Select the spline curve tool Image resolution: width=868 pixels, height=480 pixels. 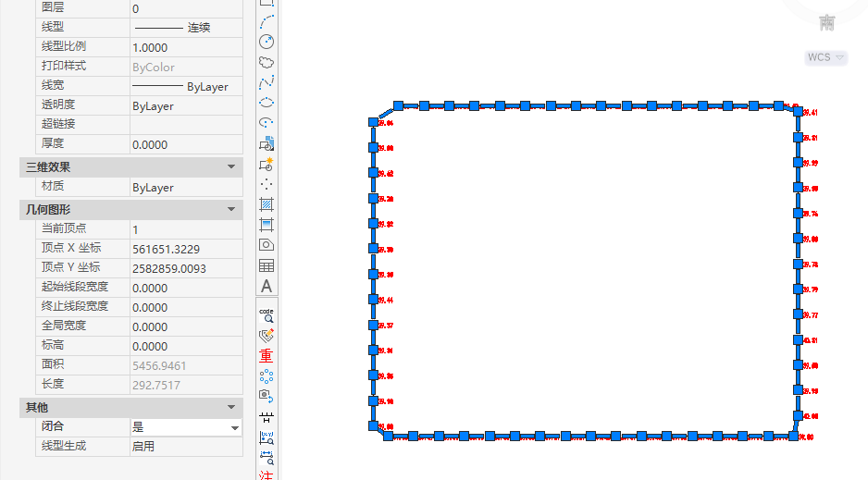pyautogui.click(x=267, y=82)
